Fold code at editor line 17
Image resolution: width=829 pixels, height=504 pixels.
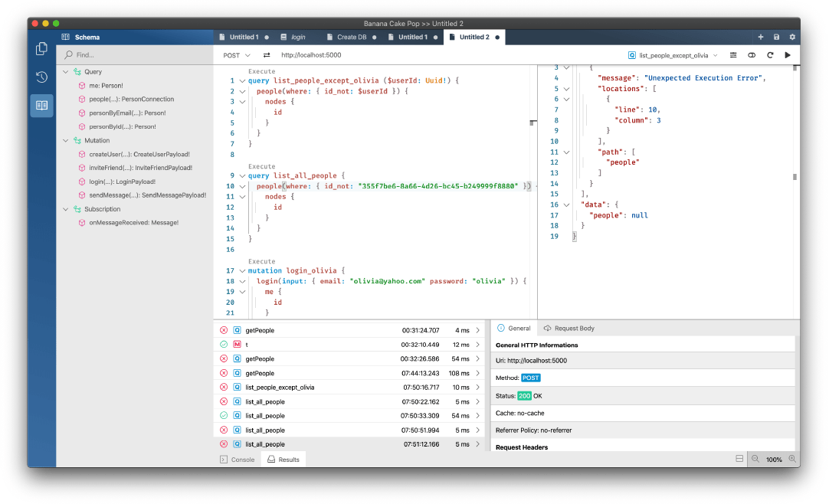tap(242, 271)
